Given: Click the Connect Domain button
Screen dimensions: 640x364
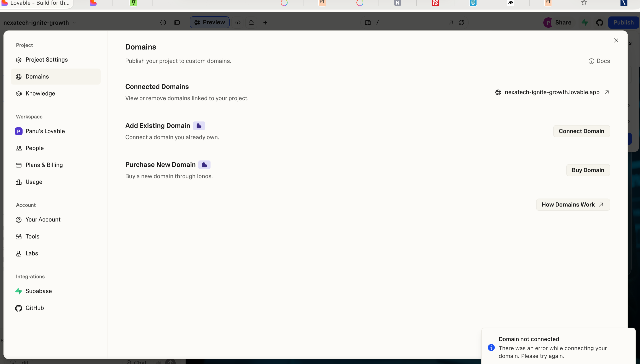Looking at the screenshot, I should (x=581, y=131).
